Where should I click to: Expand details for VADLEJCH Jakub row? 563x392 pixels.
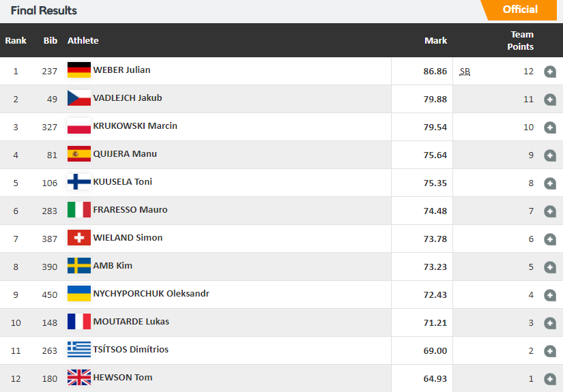coord(550,100)
